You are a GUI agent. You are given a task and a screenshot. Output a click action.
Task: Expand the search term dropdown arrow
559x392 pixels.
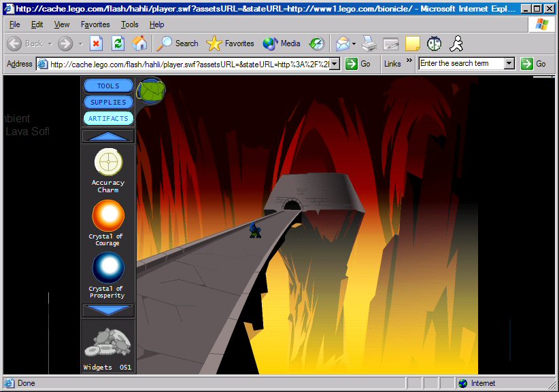click(x=509, y=64)
